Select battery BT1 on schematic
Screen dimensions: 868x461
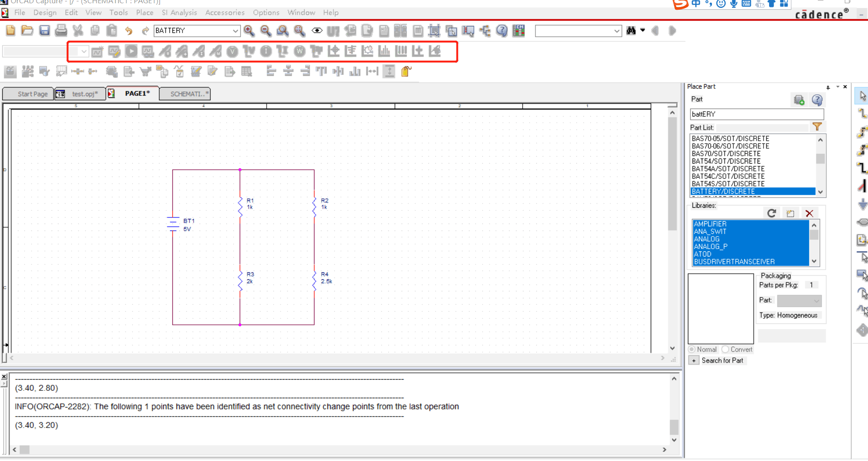[173, 224]
